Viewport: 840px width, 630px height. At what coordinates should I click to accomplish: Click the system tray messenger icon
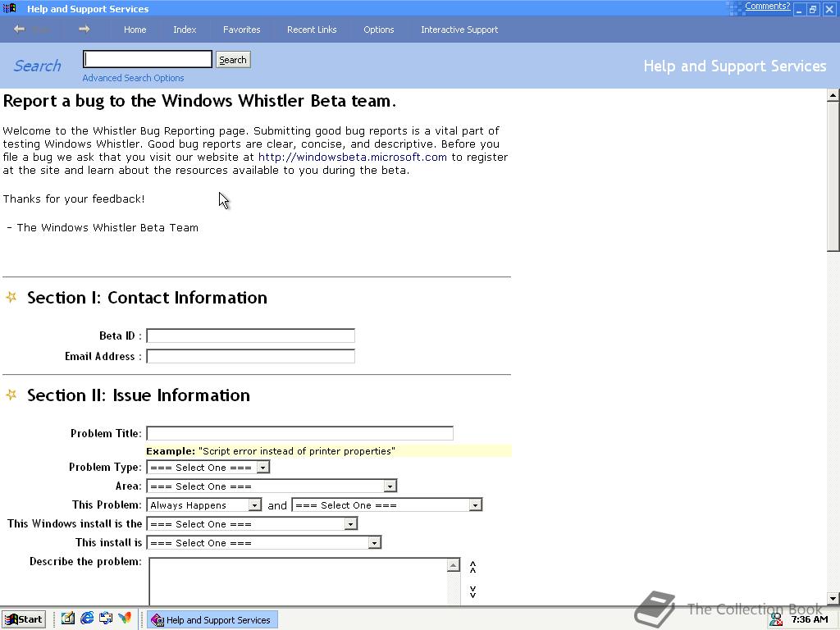(x=776, y=619)
